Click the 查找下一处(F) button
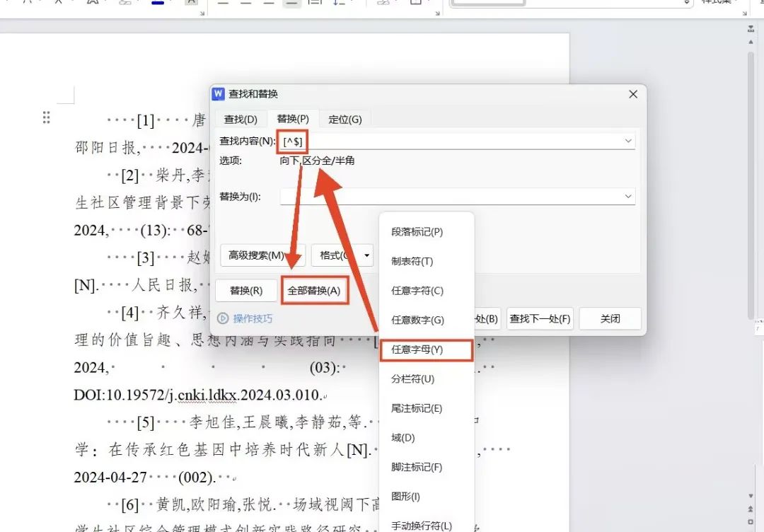 [540, 318]
